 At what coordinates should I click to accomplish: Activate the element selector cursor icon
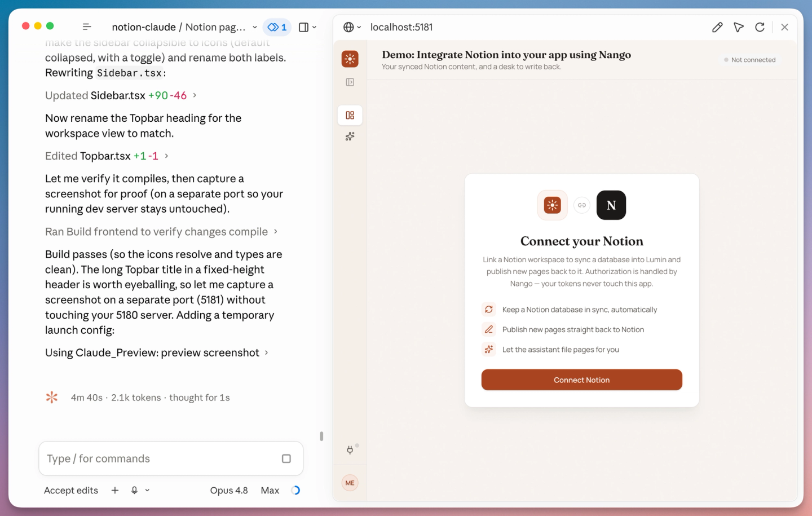(x=739, y=27)
